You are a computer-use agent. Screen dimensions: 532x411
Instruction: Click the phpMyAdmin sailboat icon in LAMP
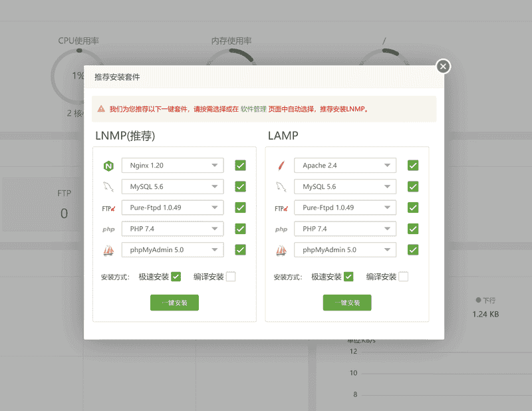pyautogui.click(x=281, y=251)
